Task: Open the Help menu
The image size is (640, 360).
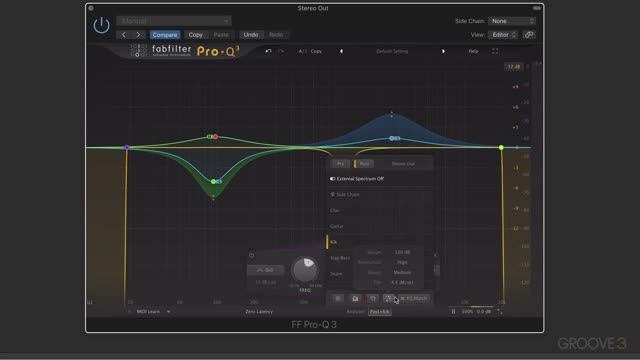Action: (x=473, y=51)
